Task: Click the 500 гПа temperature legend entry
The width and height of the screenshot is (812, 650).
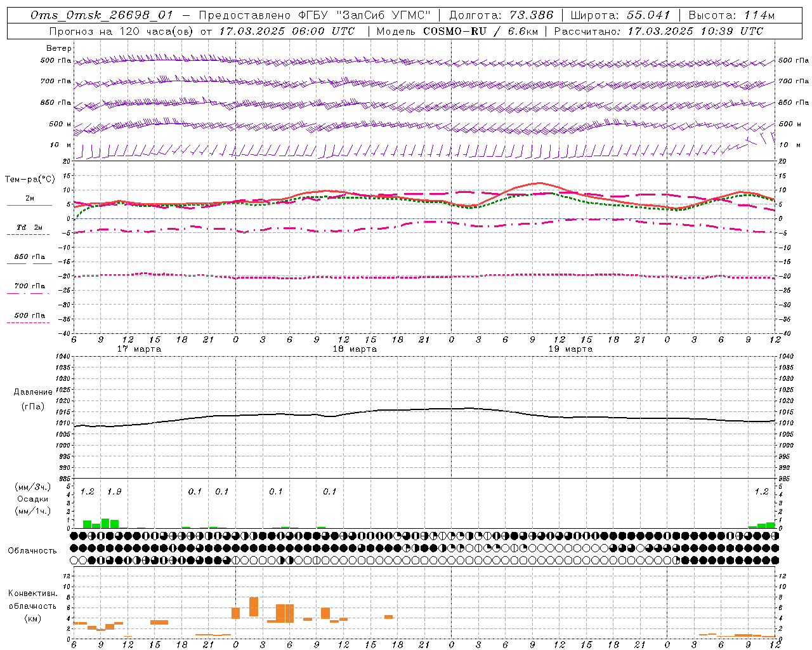Action: point(30,315)
